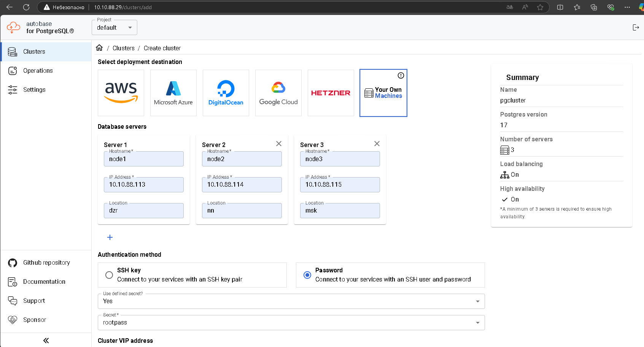Select the Microsoft Azure deployment card

coord(173,93)
